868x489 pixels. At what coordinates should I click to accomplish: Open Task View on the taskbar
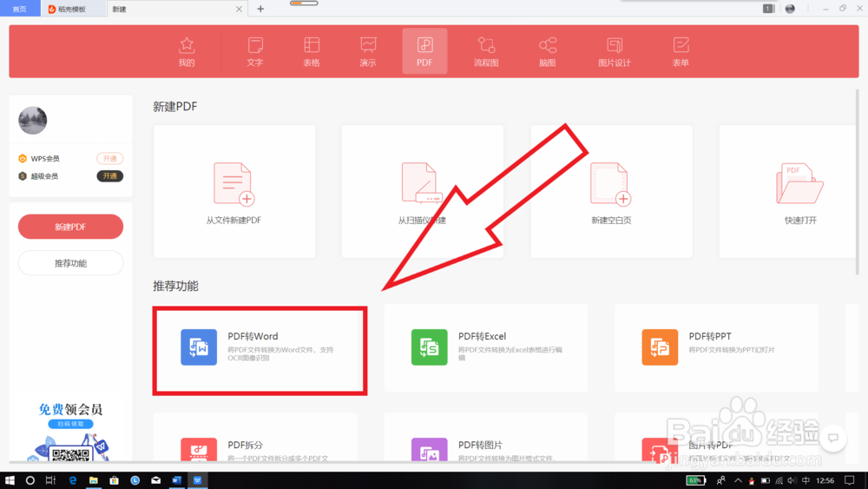click(50, 480)
